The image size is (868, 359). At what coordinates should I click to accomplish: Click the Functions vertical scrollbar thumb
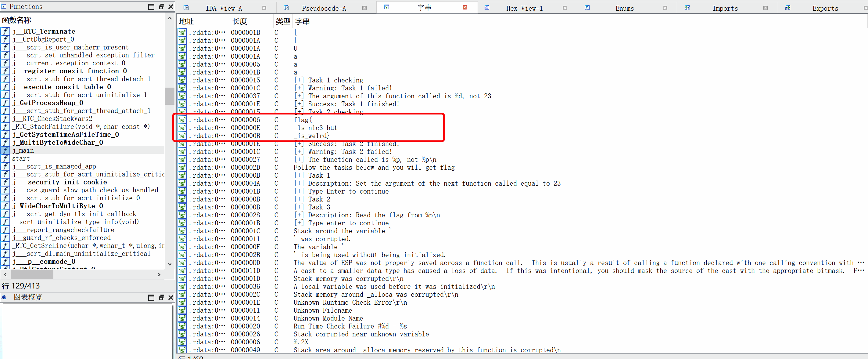point(170,96)
